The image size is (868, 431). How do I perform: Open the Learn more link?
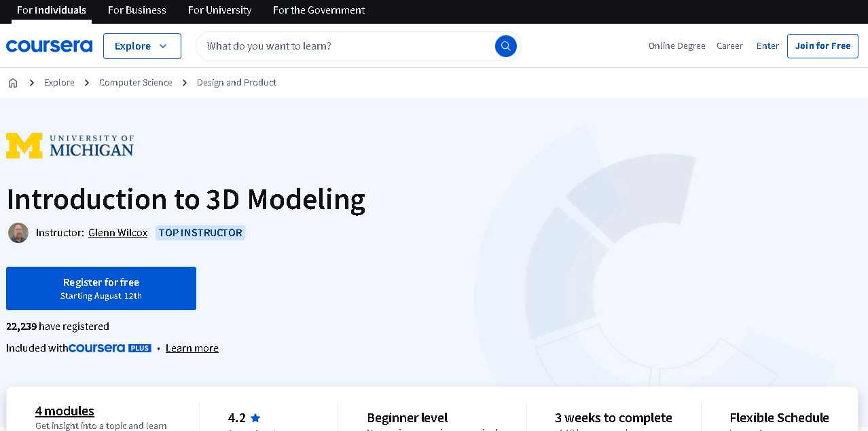pyautogui.click(x=192, y=348)
